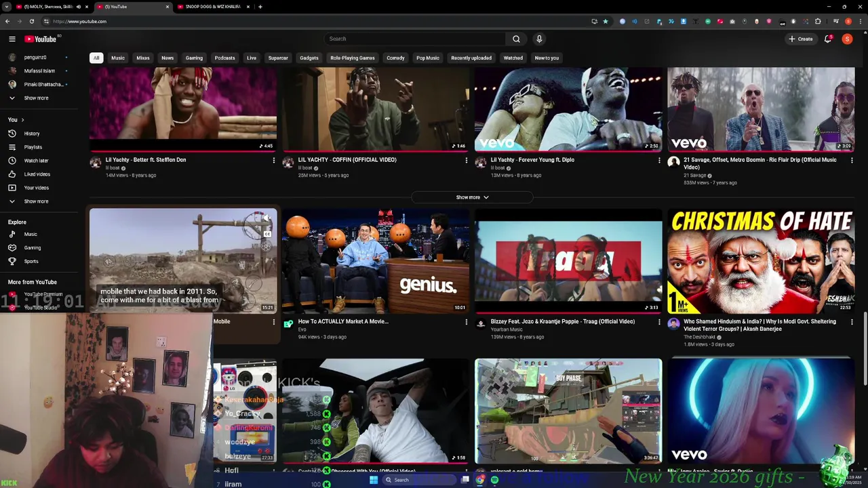The height and width of the screenshot is (488, 868).
Task: Open Chrome from the taskbar
Action: click(480, 480)
